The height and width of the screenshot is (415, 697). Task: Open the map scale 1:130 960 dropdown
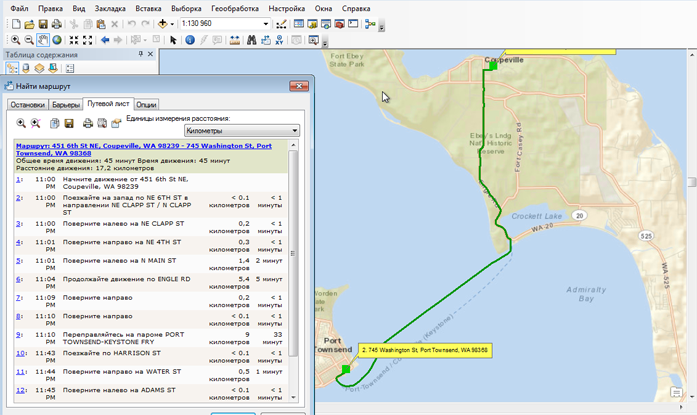[x=265, y=23]
